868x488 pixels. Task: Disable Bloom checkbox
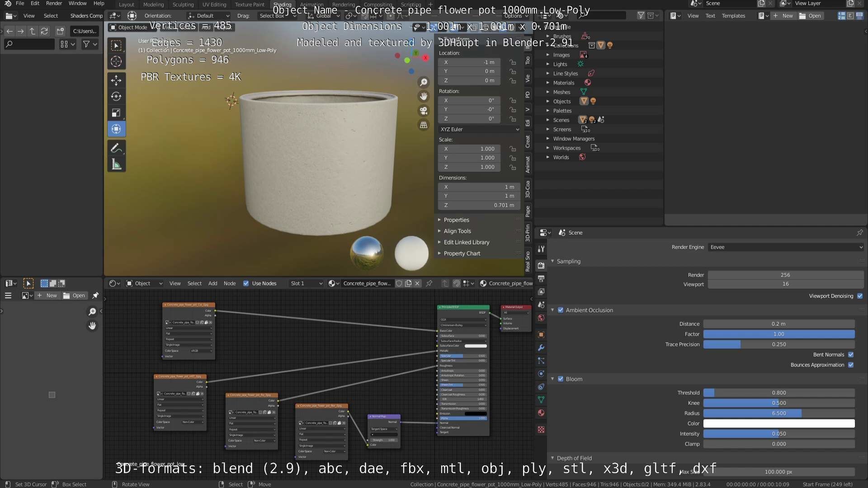pyautogui.click(x=561, y=379)
